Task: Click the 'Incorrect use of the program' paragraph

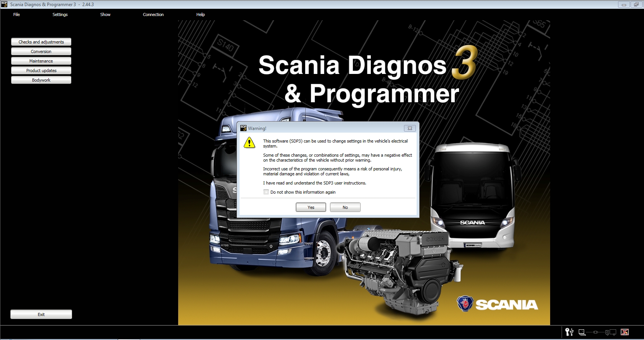Action: click(x=332, y=172)
